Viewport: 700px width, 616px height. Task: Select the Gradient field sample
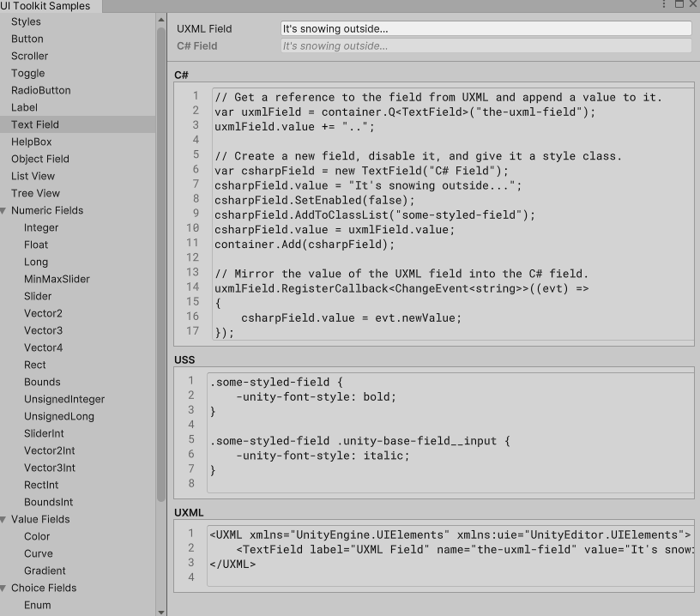pos(45,571)
